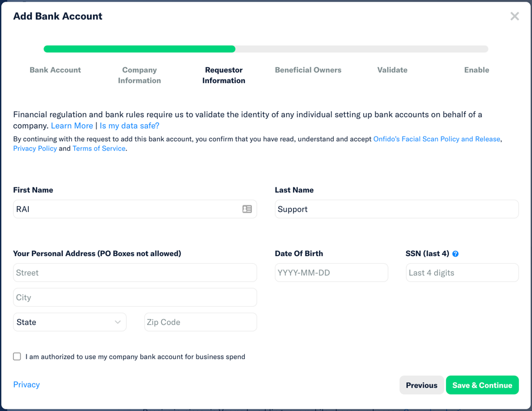This screenshot has height=411, width=532.
Task: Click the Date Of Birth input field
Action: [331, 273]
